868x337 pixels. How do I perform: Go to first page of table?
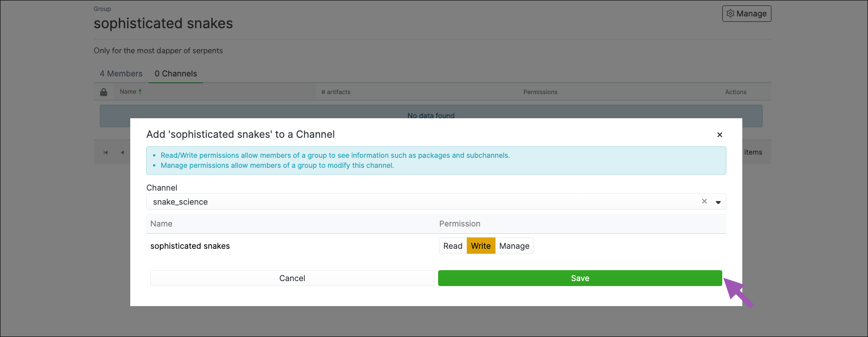(106, 152)
